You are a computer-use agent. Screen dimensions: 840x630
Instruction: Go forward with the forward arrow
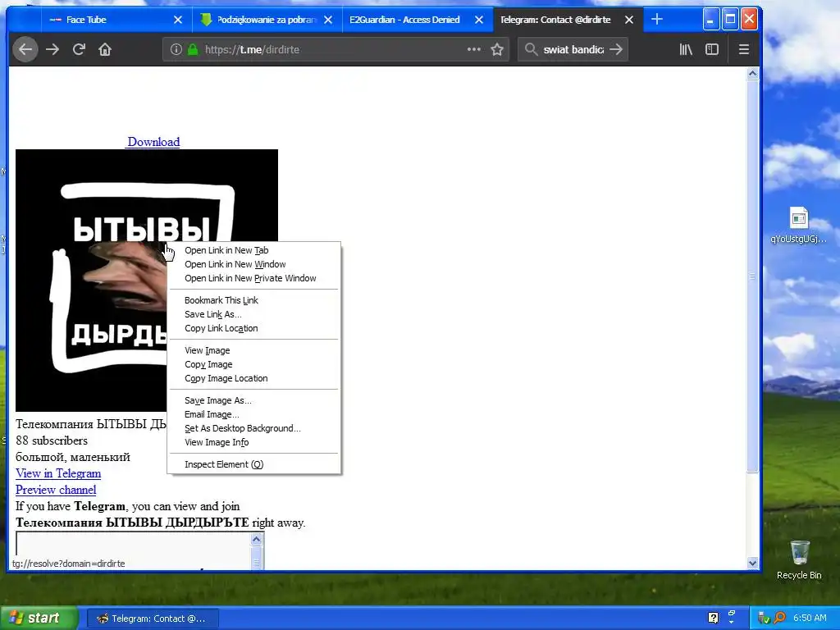(x=52, y=50)
